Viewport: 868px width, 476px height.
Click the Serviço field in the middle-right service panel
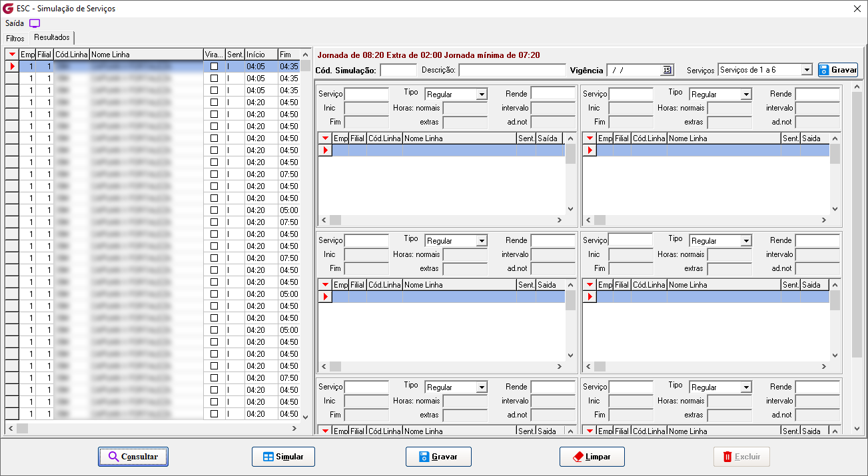point(631,240)
